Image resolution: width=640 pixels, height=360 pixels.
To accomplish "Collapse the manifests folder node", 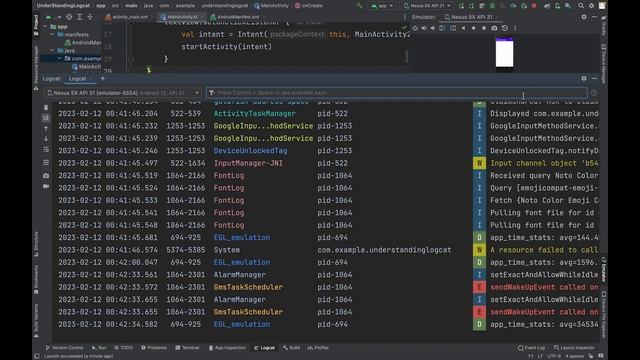I will pyautogui.click(x=52, y=35).
